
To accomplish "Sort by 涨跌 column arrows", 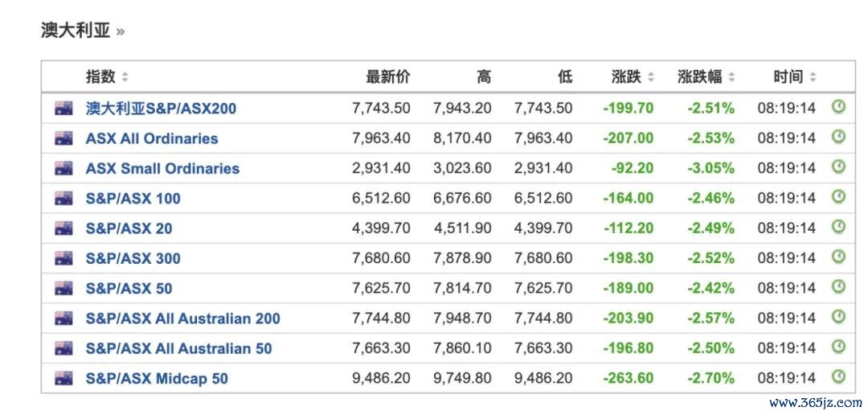I will pyautogui.click(x=651, y=77).
